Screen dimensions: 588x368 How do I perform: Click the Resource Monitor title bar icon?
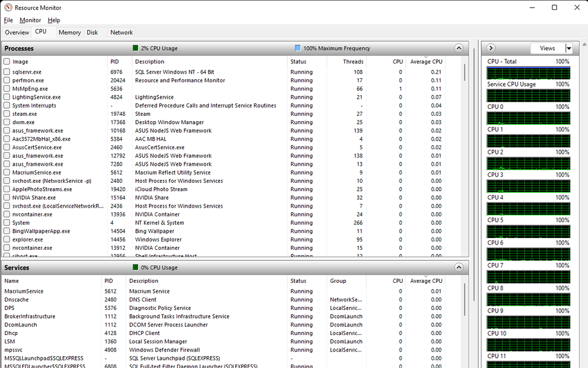(x=8, y=8)
